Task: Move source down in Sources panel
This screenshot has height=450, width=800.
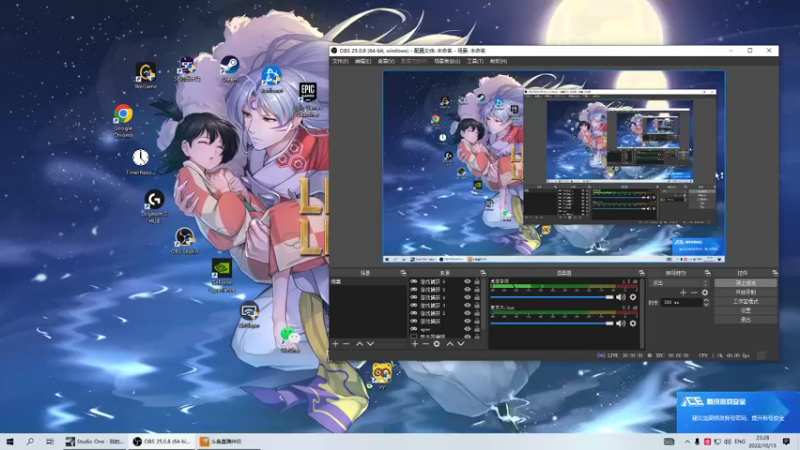Action: tap(461, 344)
